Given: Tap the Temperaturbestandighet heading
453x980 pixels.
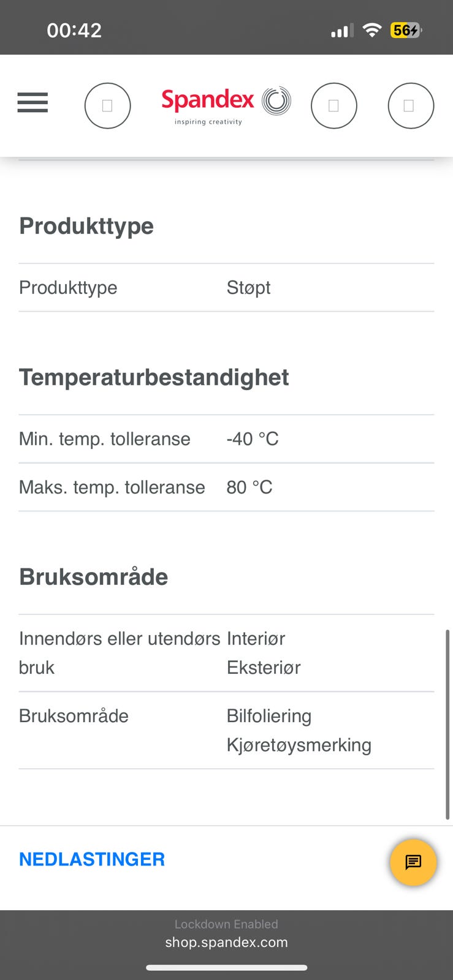Looking at the screenshot, I should tap(154, 377).
